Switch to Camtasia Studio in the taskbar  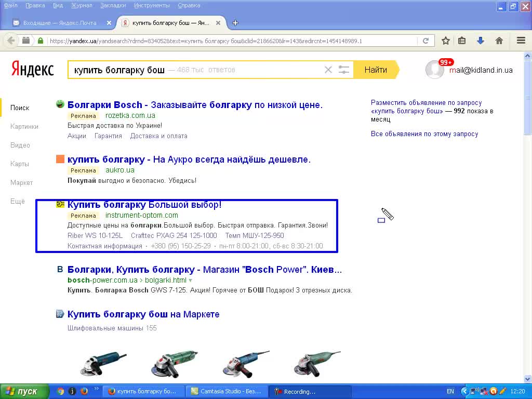(x=227, y=392)
